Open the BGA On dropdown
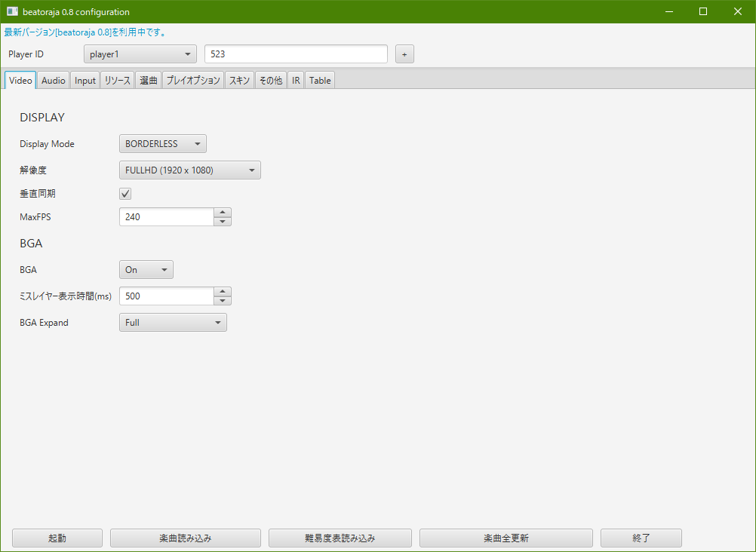Image resolution: width=756 pixels, height=552 pixels. pos(146,269)
